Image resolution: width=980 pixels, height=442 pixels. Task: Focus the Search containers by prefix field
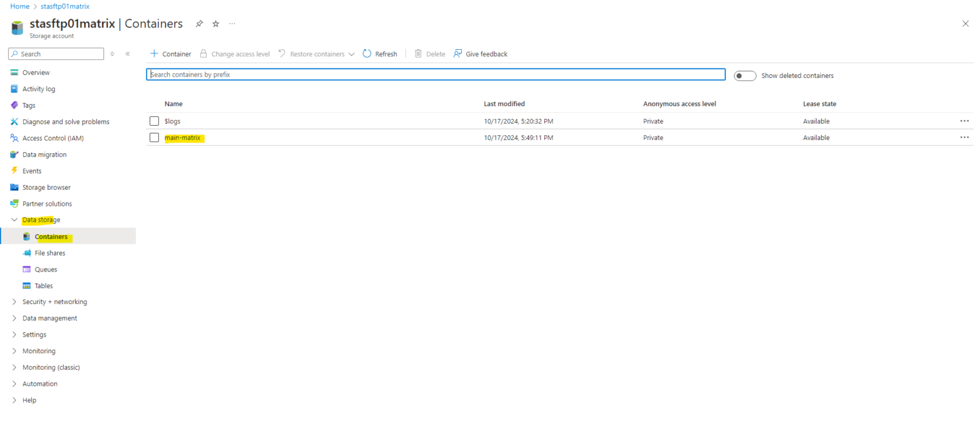coord(436,75)
